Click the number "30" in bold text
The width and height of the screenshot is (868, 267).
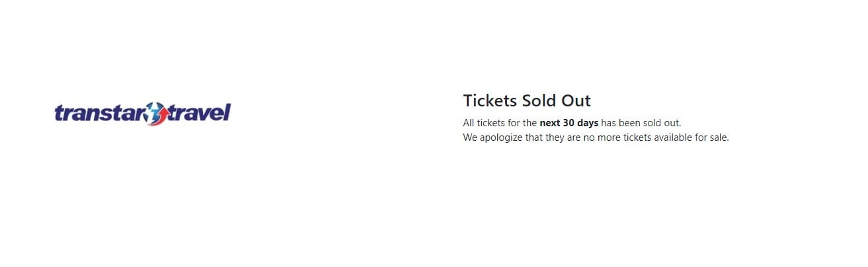(x=569, y=123)
